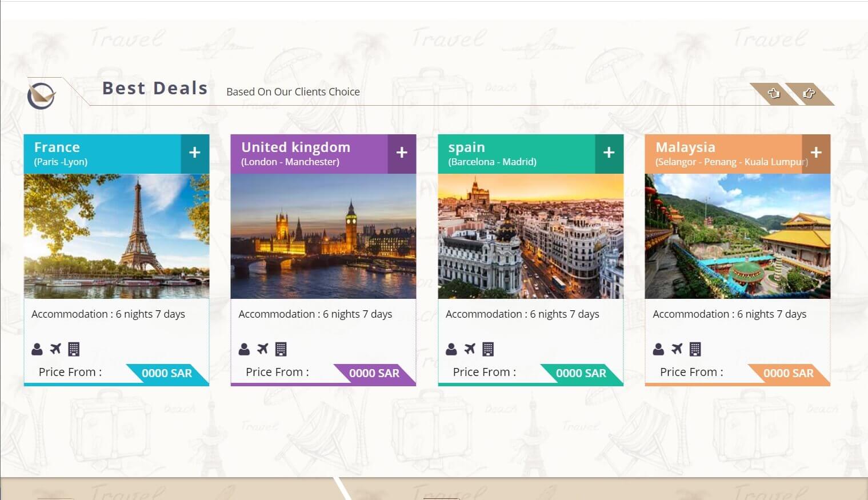Click the blue 0000 SAR price tag for France
Viewport: 868px width, 500px height.
pos(167,373)
